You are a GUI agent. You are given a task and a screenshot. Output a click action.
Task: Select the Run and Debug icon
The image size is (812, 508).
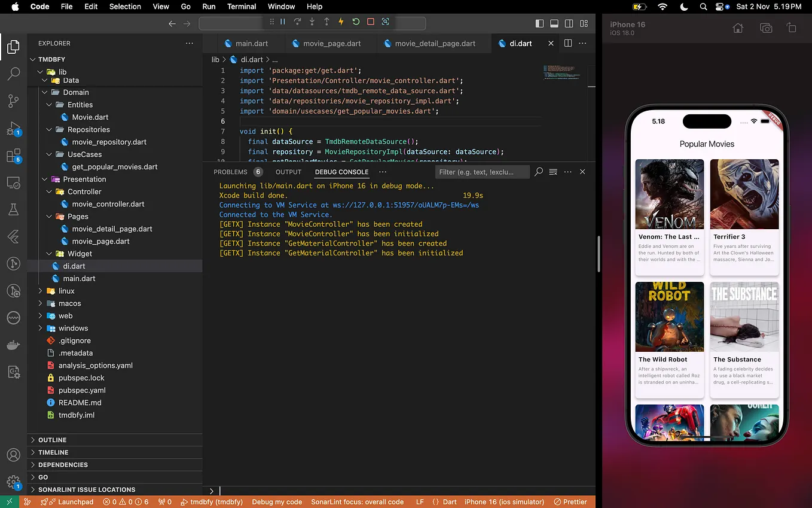pos(13,127)
